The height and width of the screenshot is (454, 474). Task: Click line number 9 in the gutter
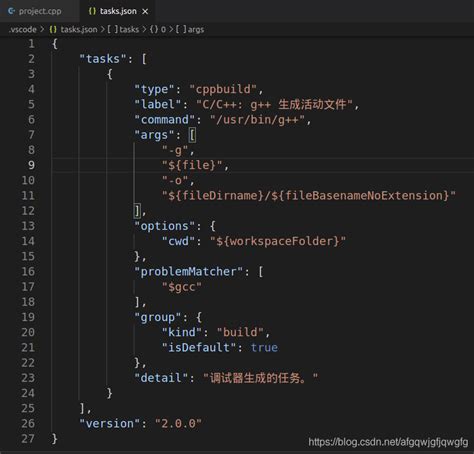pos(31,165)
